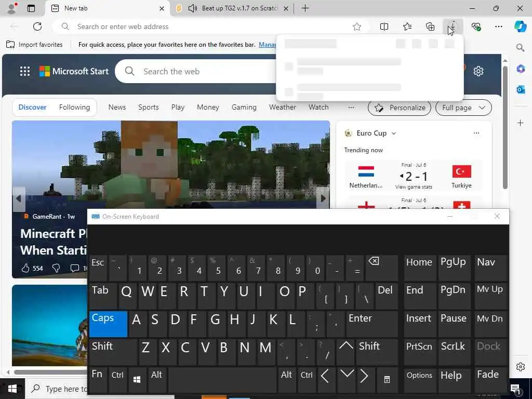Click the page vertical scrollbar thumb
Screen dimensions: 532x399
pyautogui.click(x=505, y=127)
